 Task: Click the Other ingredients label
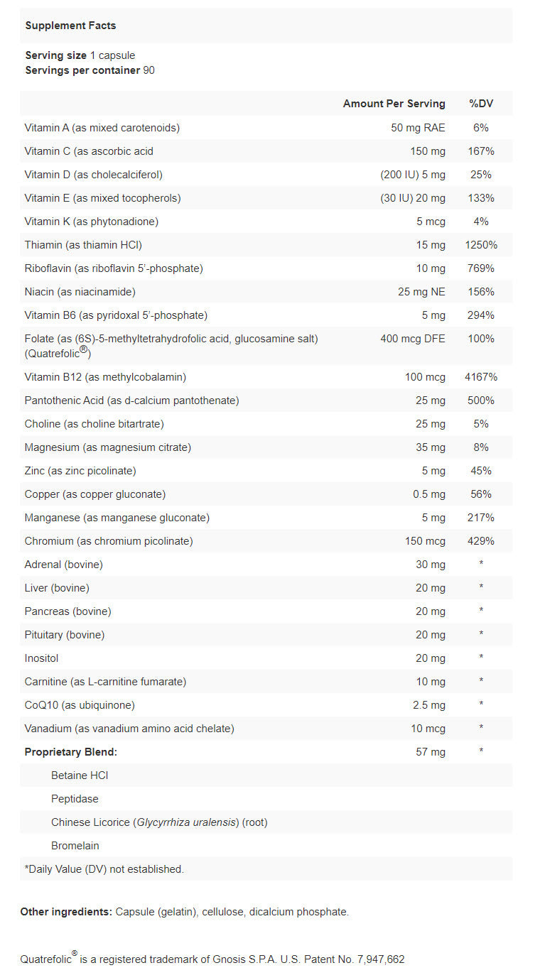point(66,912)
